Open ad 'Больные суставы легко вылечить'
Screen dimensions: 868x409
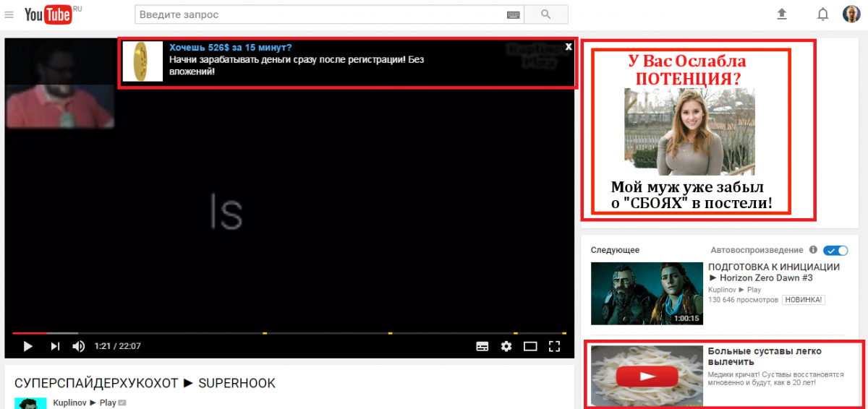[765, 356]
